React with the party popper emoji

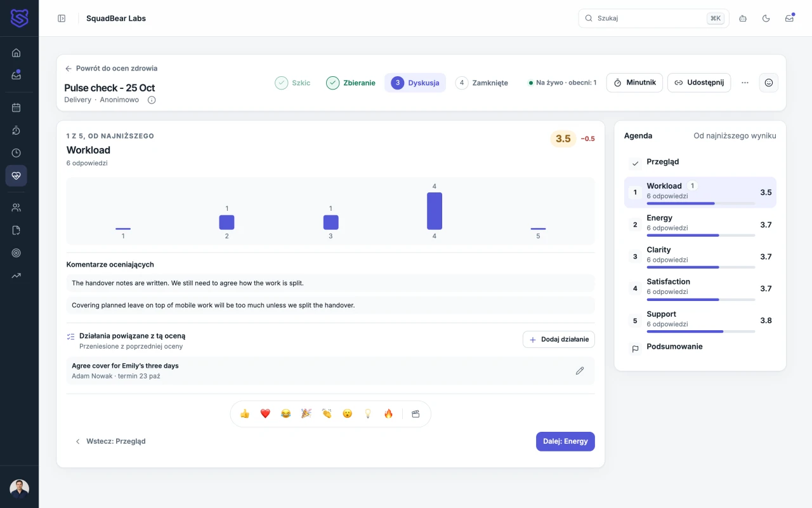[x=306, y=413]
